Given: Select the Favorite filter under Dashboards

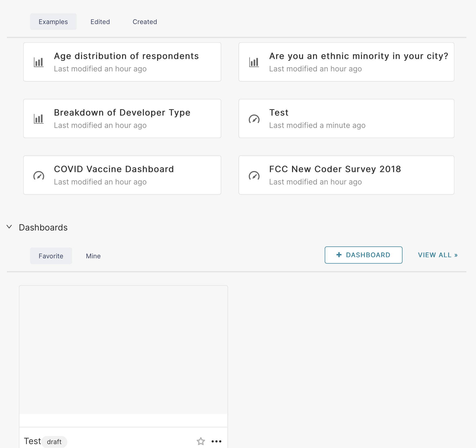Looking at the screenshot, I should (51, 256).
